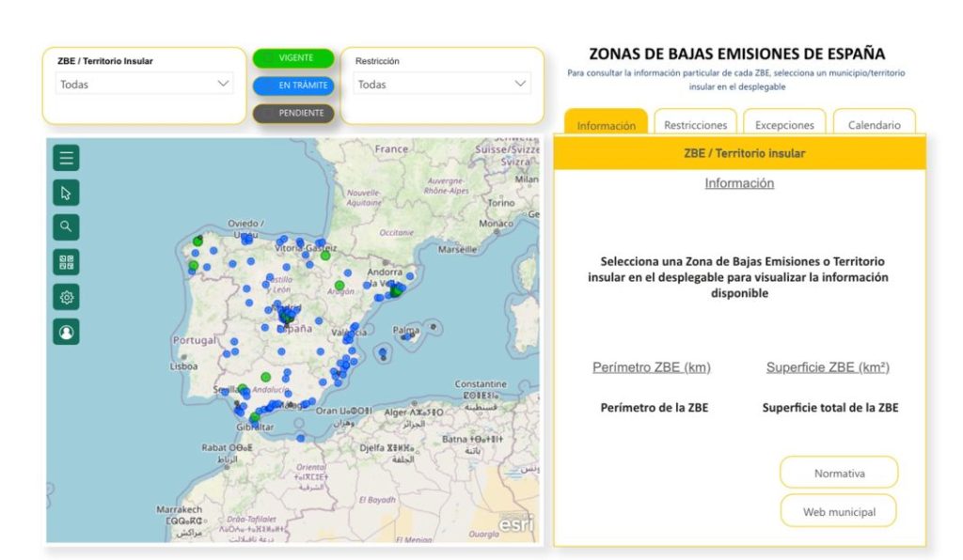Open the map search magnifier tool
The image size is (963, 560).
(65, 226)
